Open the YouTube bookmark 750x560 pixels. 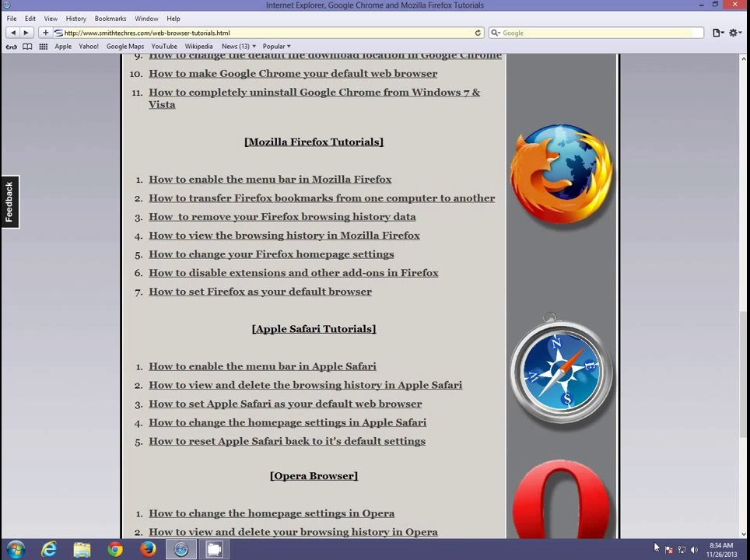[x=164, y=47]
